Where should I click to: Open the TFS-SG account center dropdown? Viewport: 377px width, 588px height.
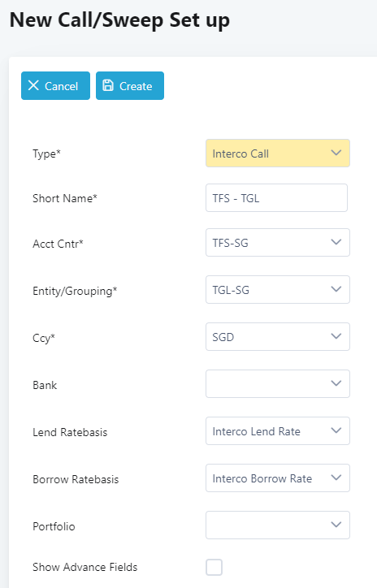[278, 243]
